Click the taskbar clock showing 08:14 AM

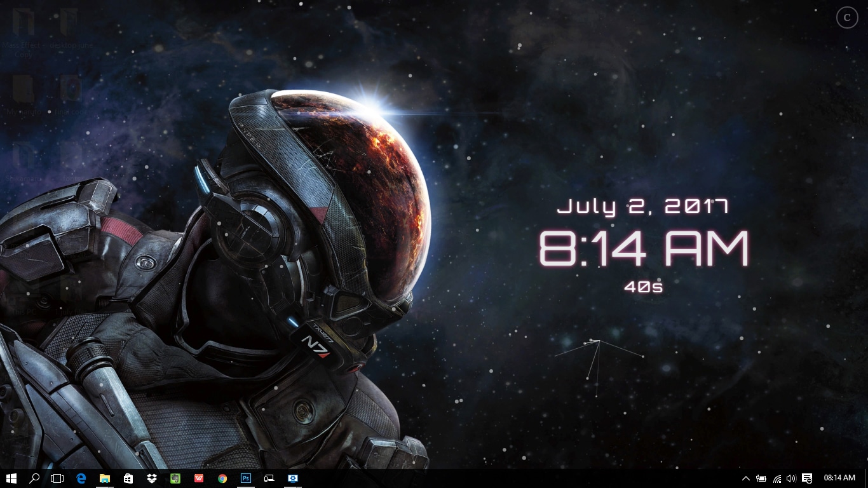coord(839,478)
